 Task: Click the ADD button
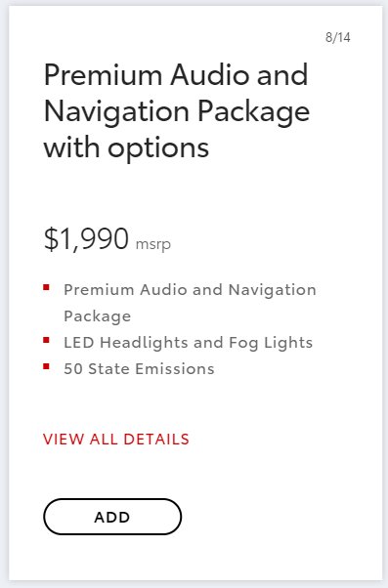click(112, 517)
